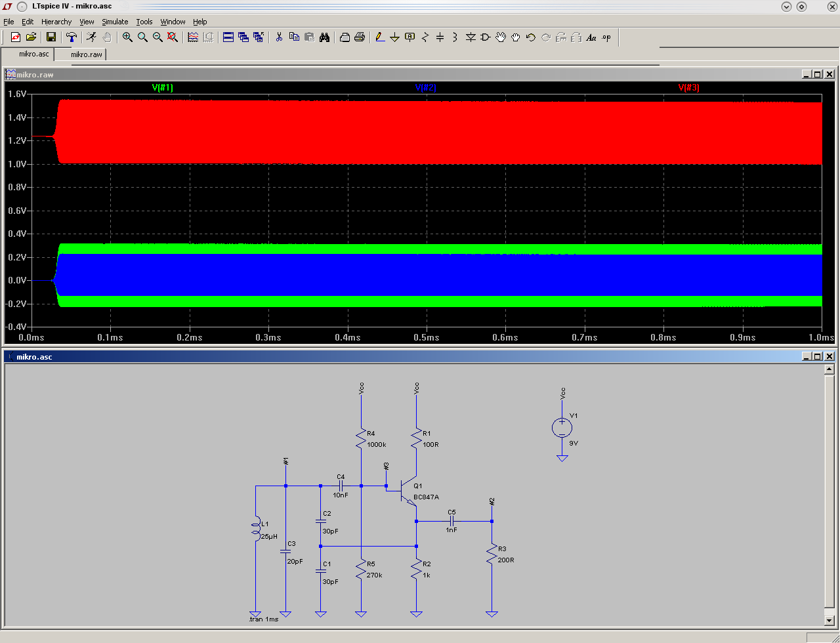Click the schematic scrollbar up arrow

(x=829, y=369)
